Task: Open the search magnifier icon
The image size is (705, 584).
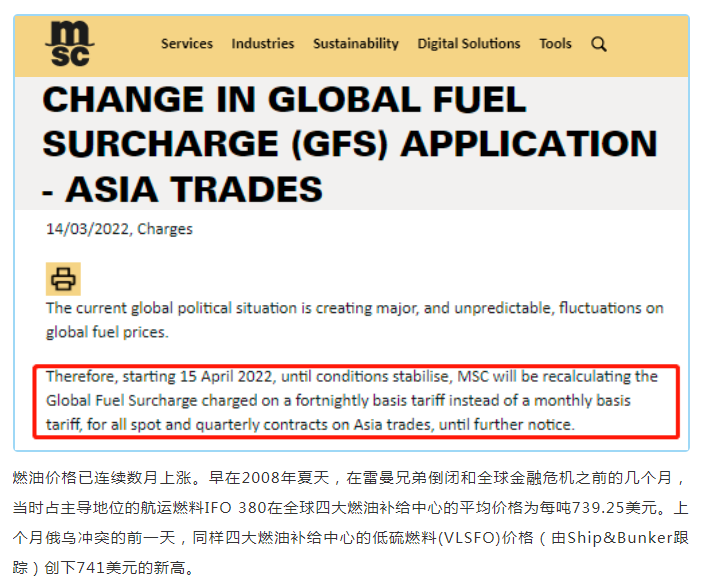Action: (x=598, y=44)
